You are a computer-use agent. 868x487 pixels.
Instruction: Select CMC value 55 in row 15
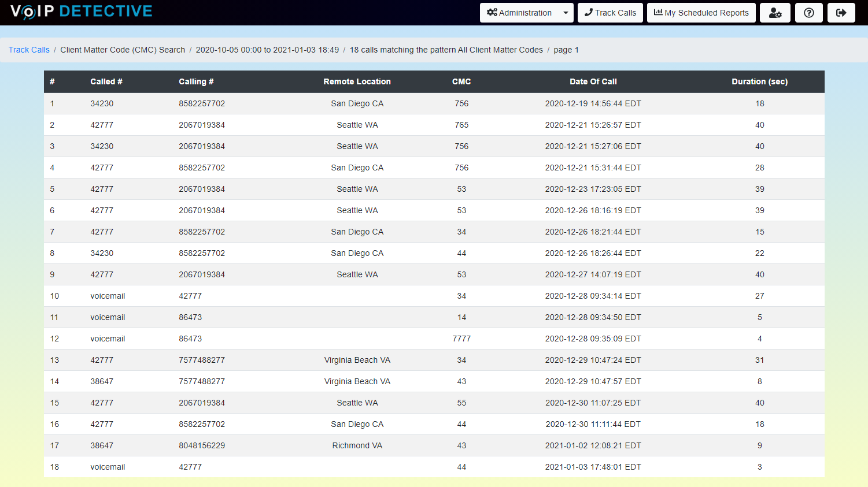coord(461,403)
